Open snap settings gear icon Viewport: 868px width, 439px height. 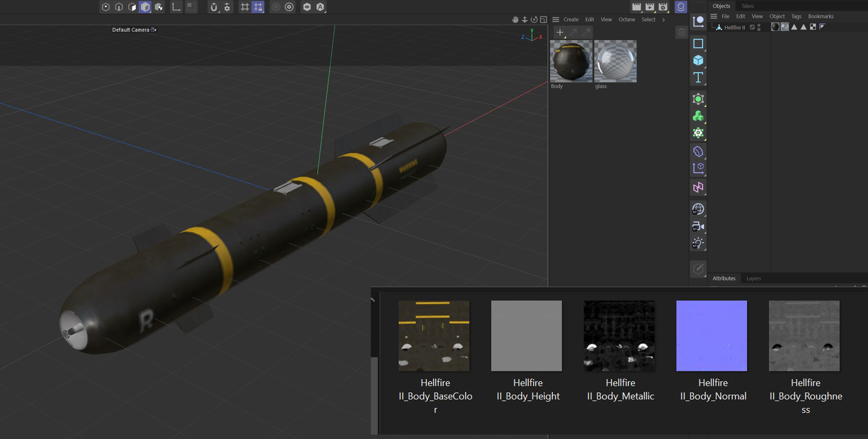(x=227, y=7)
